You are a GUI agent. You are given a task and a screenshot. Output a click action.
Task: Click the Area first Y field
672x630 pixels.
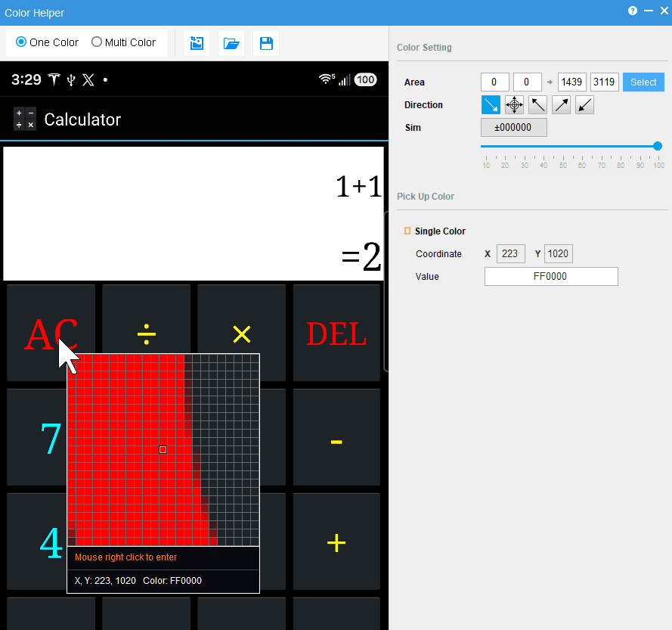click(528, 82)
